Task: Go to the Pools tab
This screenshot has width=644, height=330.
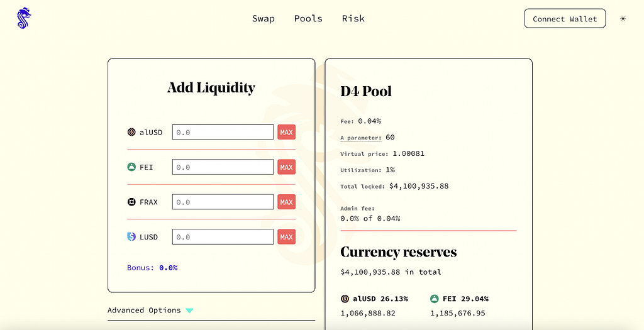Action: point(308,18)
